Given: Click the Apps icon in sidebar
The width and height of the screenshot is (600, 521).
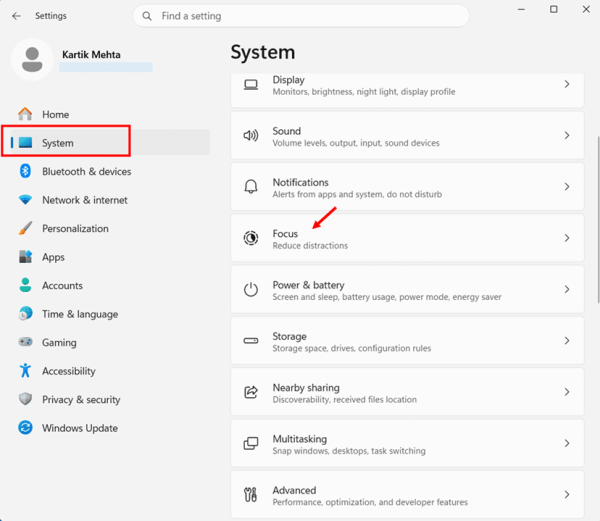Looking at the screenshot, I should click(25, 257).
